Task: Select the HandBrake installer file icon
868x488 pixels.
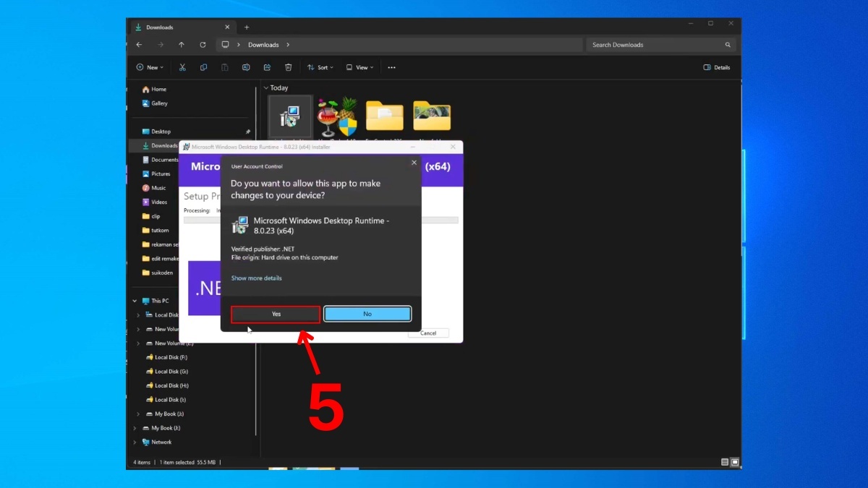Action: (337, 117)
